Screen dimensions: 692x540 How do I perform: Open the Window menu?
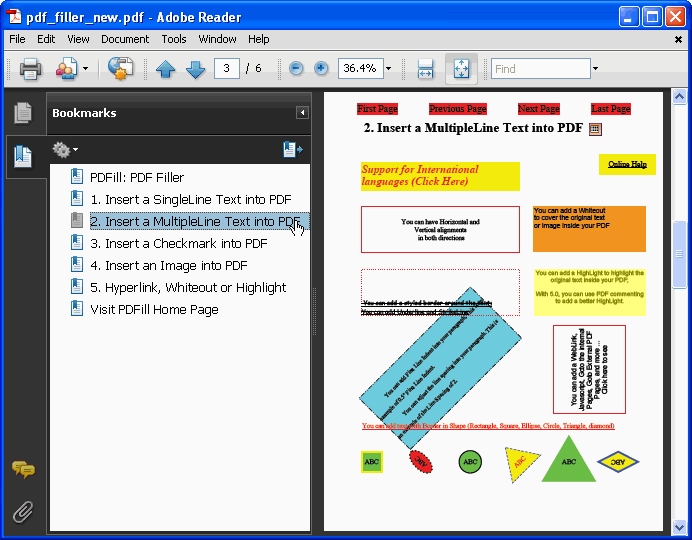(x=217, y=39)
